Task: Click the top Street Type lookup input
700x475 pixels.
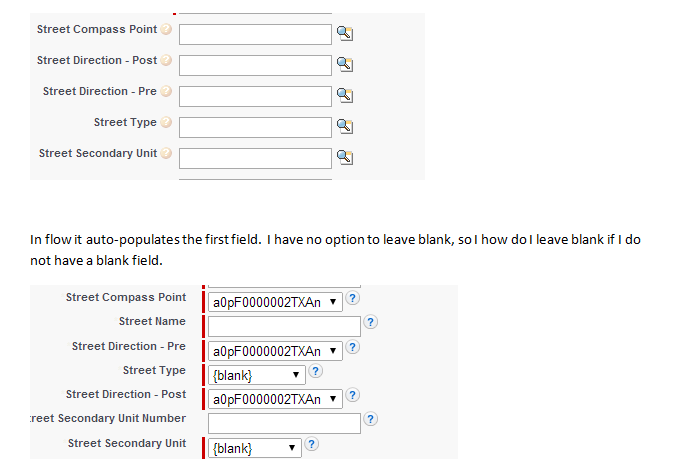Action: pos(255,127)
